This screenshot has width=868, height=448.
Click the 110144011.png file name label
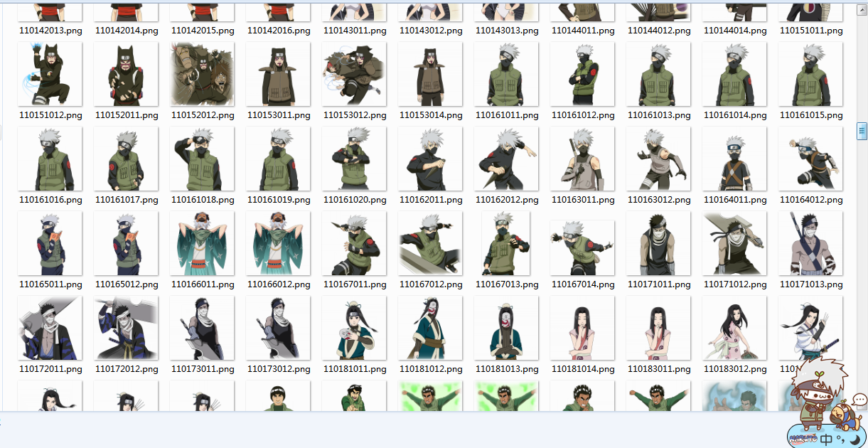pos(583,31)
